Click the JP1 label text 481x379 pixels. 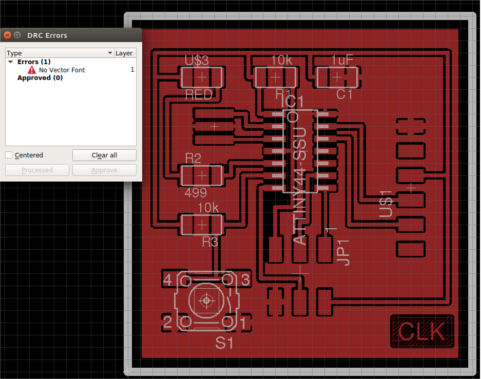tap(344, 252)
